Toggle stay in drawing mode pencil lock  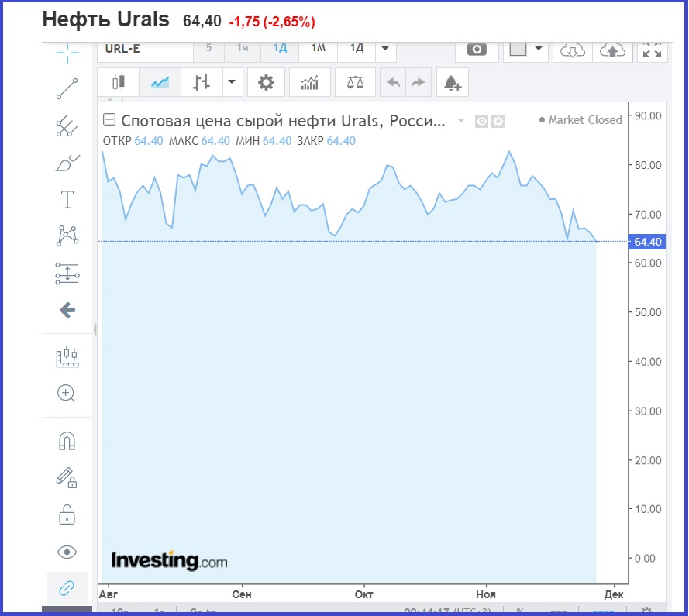(x=67, y=477)
